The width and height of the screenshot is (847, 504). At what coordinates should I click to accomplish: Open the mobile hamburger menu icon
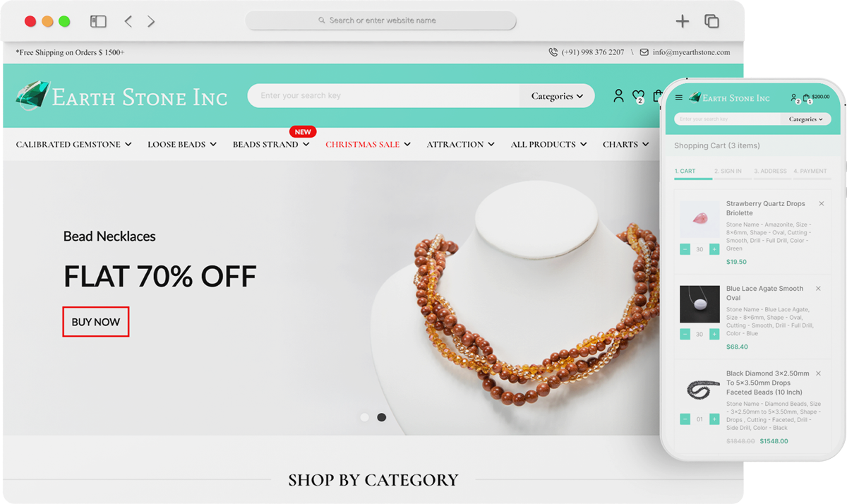679,98
